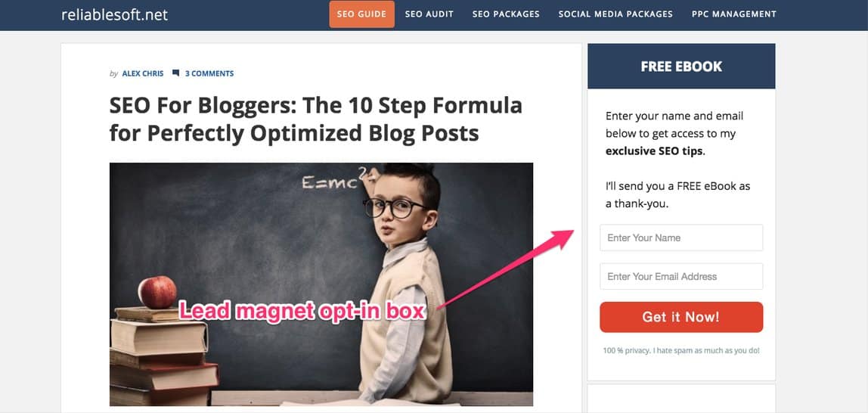Click the Get it Now! button
Image resolution: width=868 pixels, height=413 pixels.
click(x=681, y=317)
